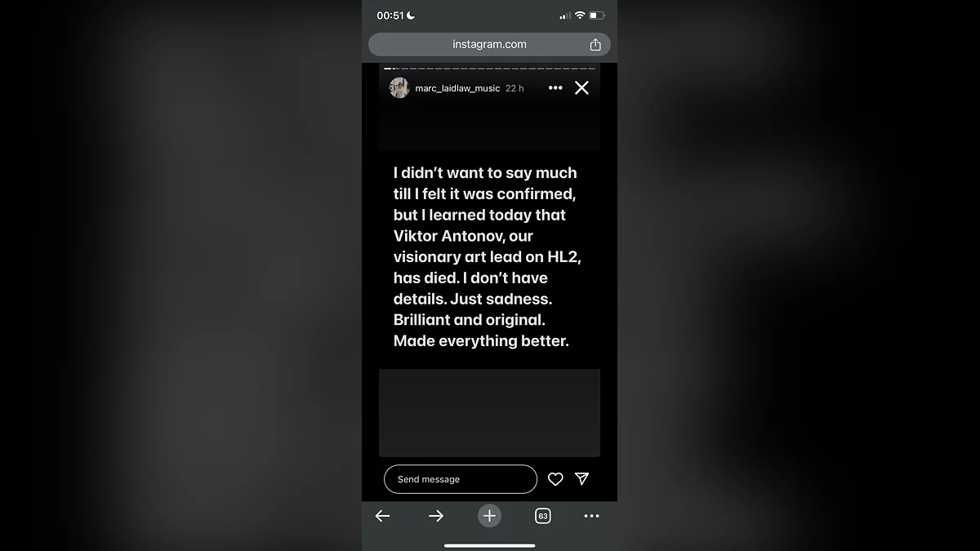Viewport: 980px width, 551px height.
Task: Go forward with browser forward arrow
Action: (436, 516)
